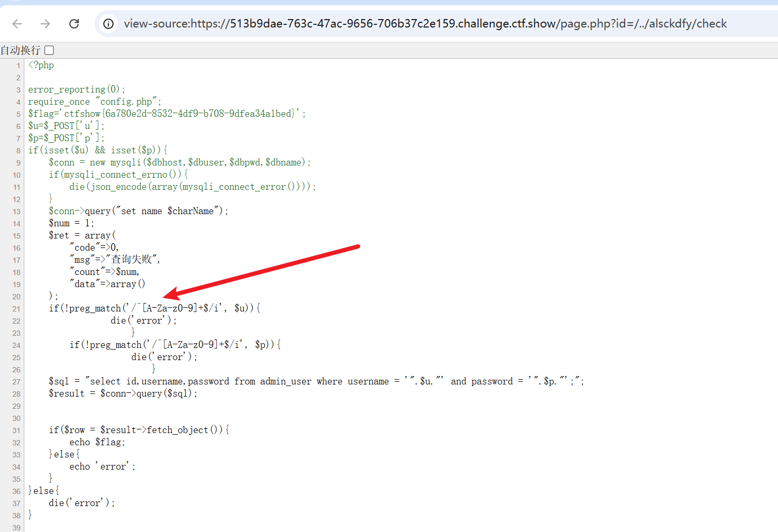This screenshot has height=532, width=778.
Task: Click the view-source URL in the address bar
Action: coord(425,24)
